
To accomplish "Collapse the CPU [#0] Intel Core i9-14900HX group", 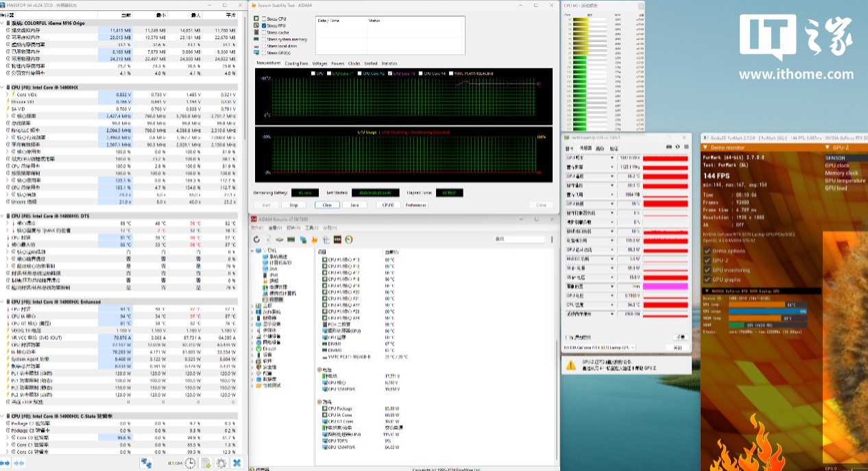I will click(3, 88).
